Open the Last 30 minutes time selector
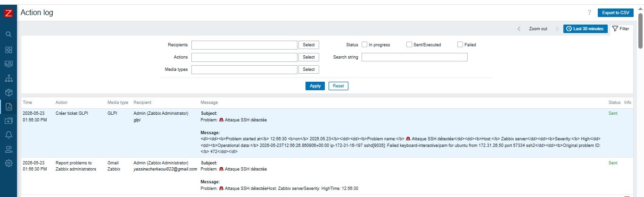Image resolution: width=644 pixels, height=197 pixels. point(585,29)
